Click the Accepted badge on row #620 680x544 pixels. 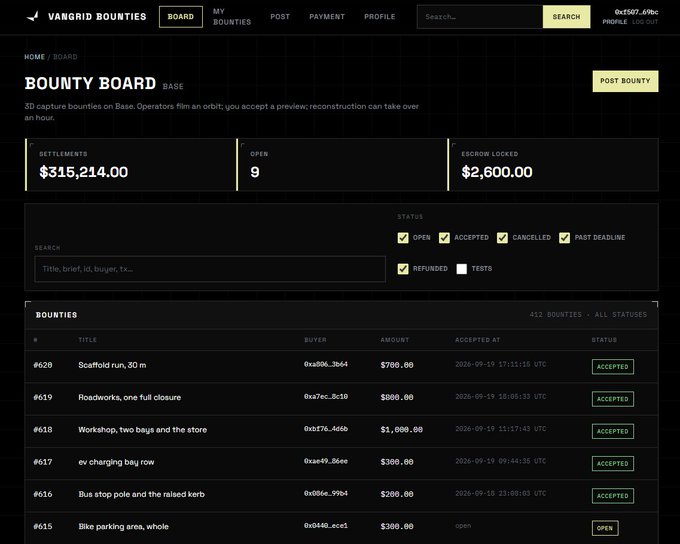point(612,367)
